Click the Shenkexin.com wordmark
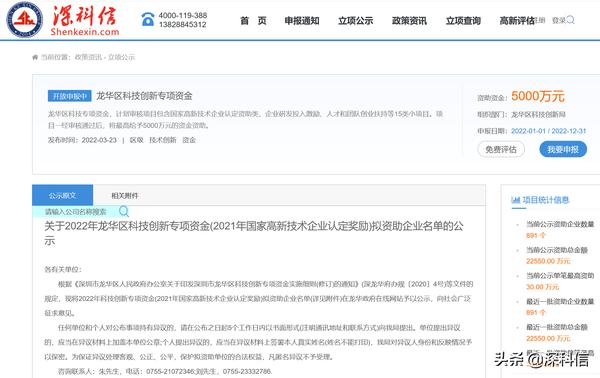This screenshot has width=600, height=378. coord(85,32)
